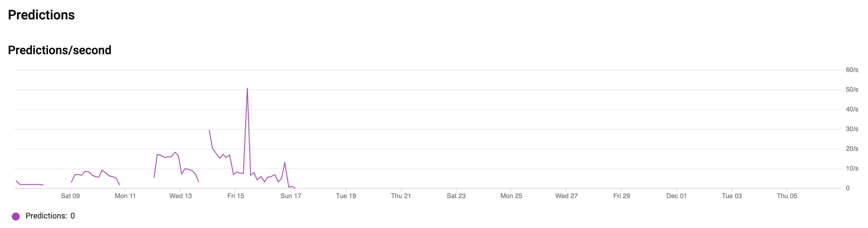Select the Fri 29 axis label
868x228 pixels.
pyautogui.click(x=622, y=196)
